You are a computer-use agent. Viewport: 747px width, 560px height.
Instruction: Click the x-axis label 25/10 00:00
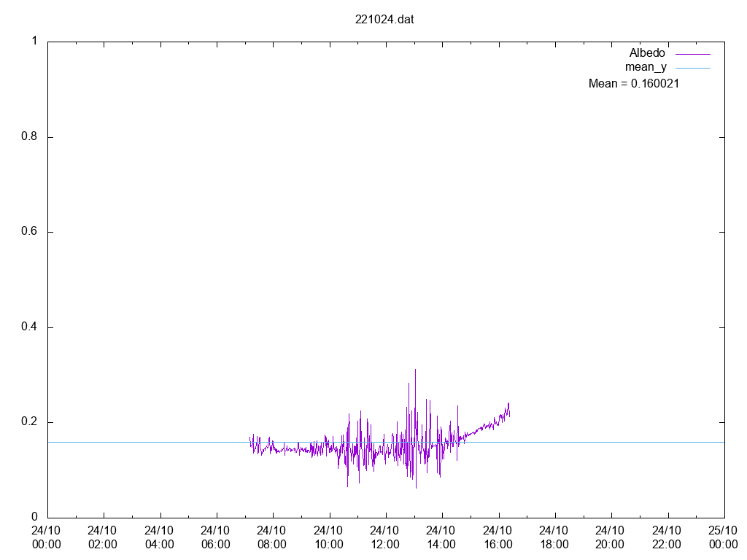pos(723,537)
